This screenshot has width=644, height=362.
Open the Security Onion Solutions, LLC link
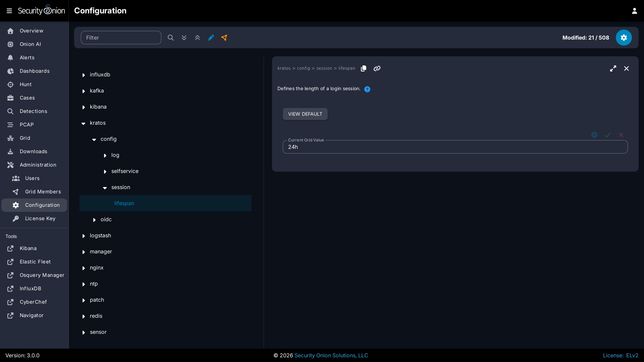331,355
